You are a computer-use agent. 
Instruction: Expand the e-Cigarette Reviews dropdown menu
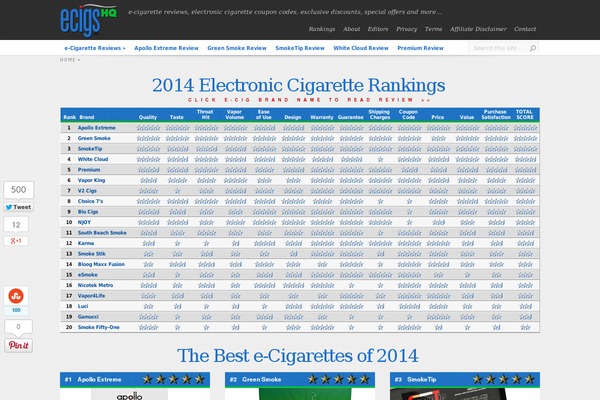click(95, 48)
